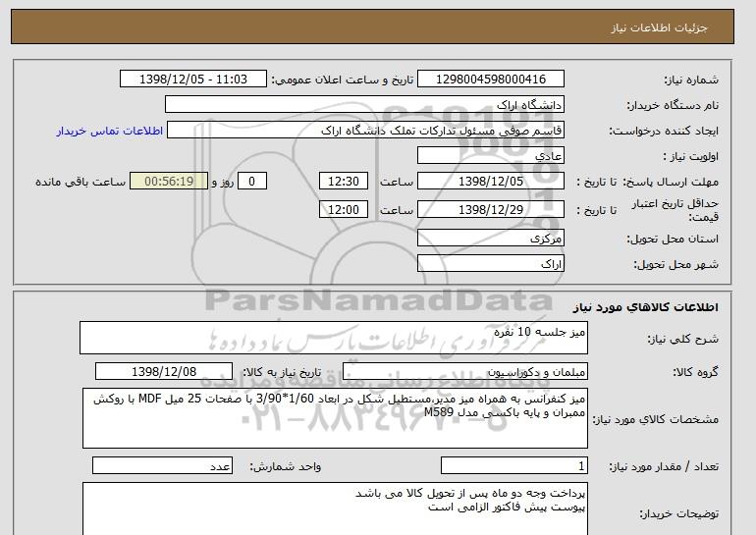Click the goods need date 1398/12/08
The width and height of the screenshot is (756, 535).
164,372
